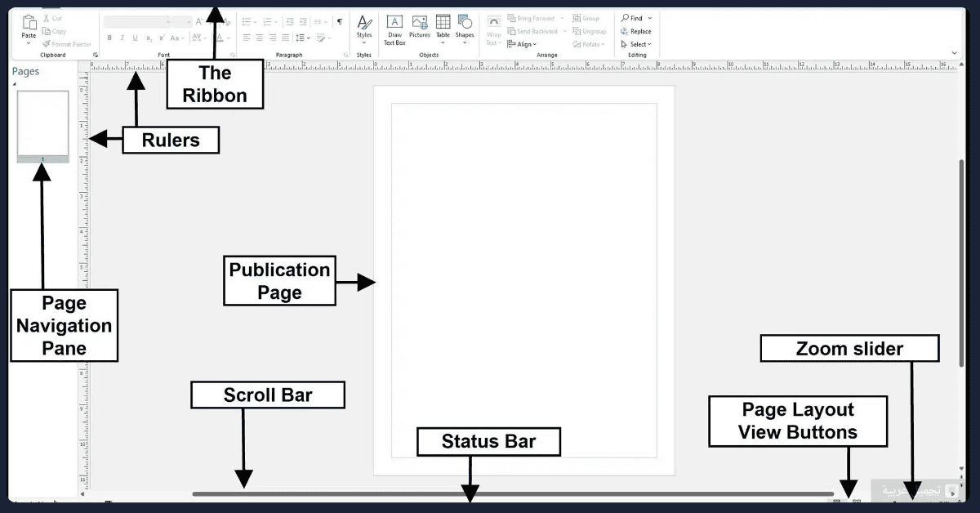Toggle Italic formatting
The image size is (980, 513).
[122, 38]
